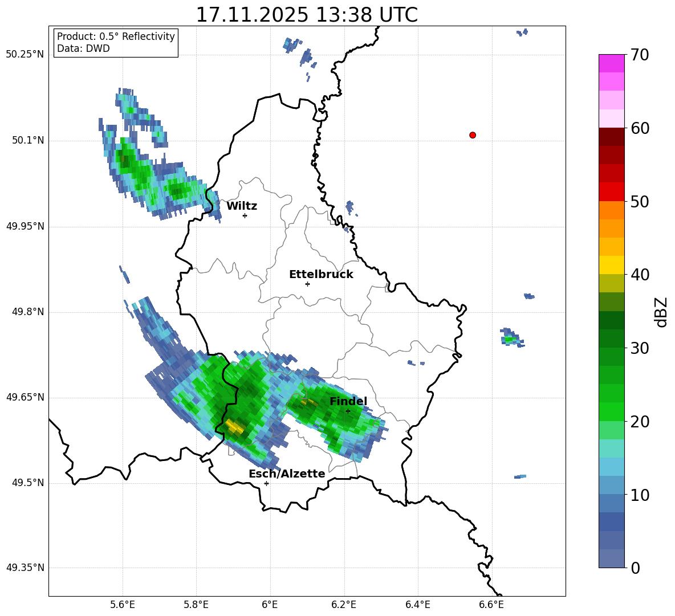Click the yellow high-reflectivity core near western border
Viewport: 675px width, 616px height.
pyautogui.click(x=235, y=426)
